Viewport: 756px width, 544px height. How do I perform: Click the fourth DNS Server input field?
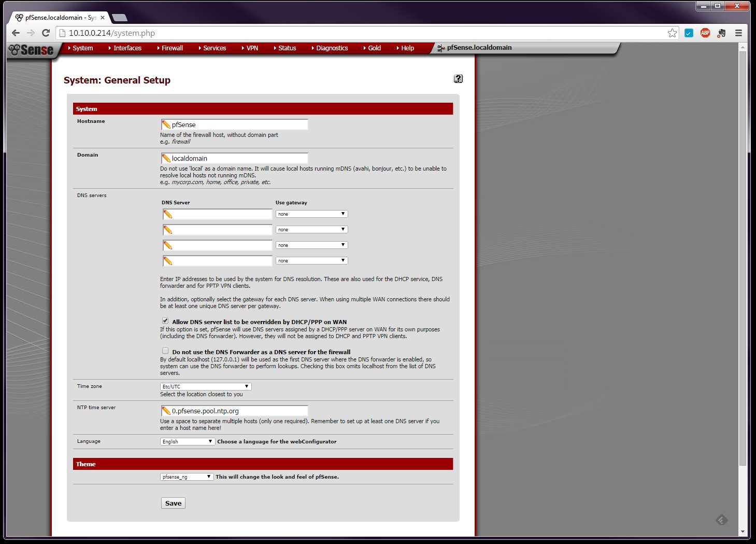click(217, 261)
